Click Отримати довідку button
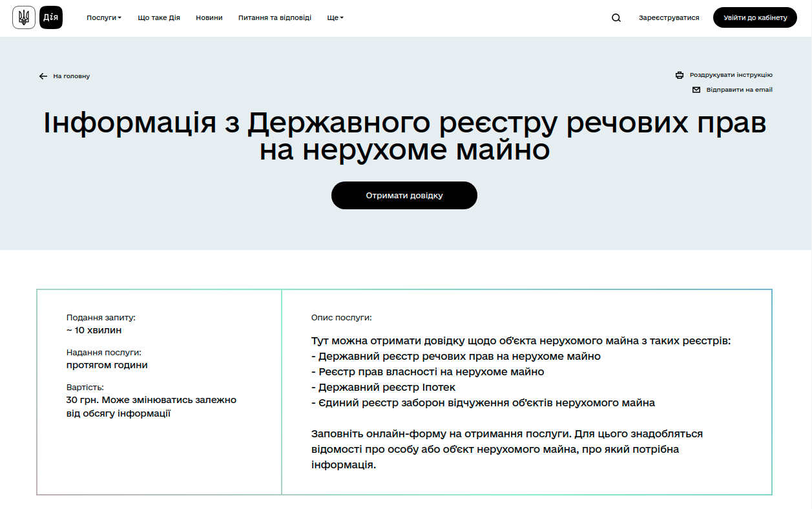The image size is (812, 509). click(x=404, y=195)
